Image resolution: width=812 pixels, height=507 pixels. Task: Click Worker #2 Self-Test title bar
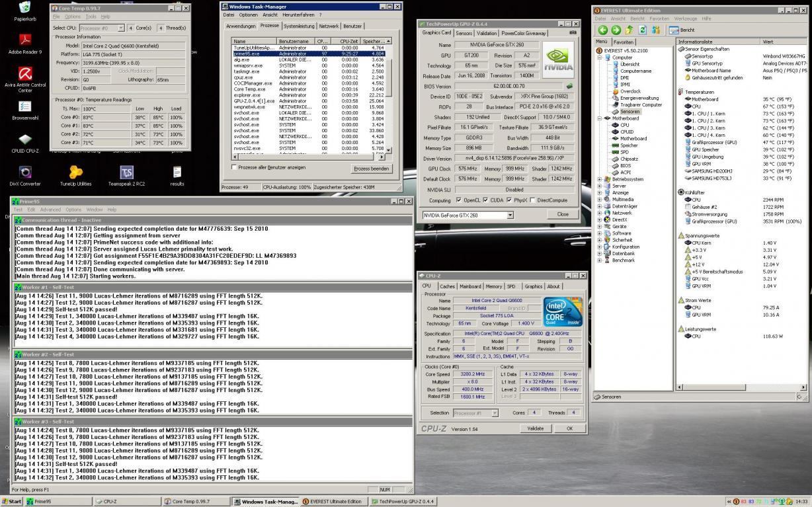pos(212,354)
